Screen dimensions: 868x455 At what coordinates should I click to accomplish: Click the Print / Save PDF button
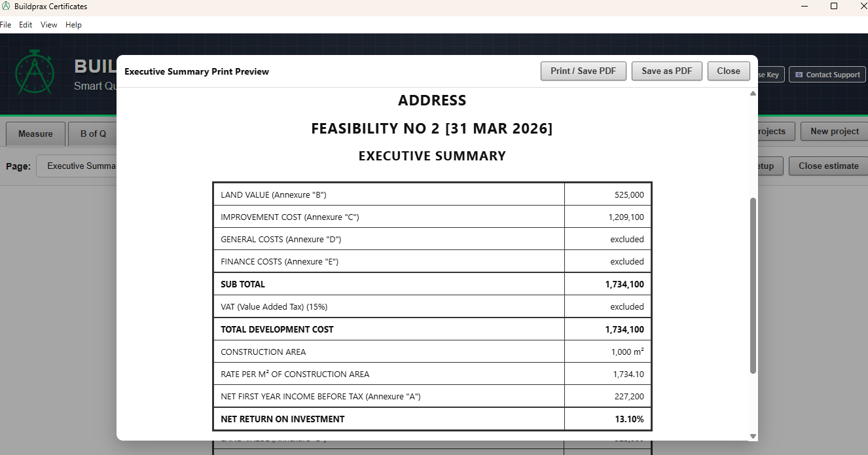pos(583,71)
